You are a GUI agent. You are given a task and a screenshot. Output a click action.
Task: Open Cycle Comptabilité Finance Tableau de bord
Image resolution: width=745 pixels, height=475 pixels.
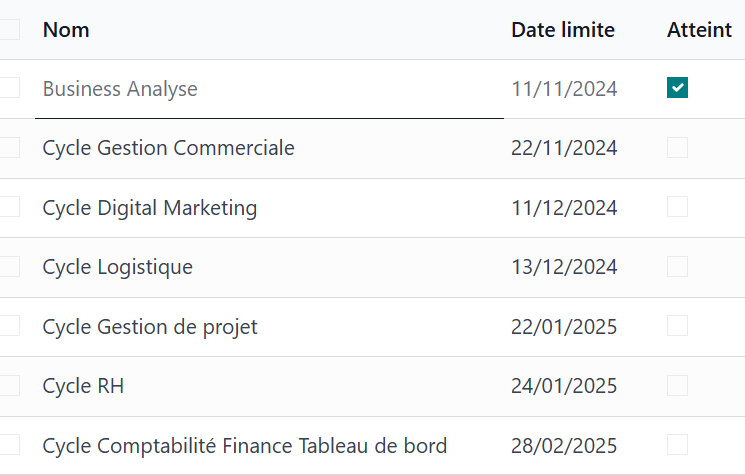pyautogui.click(x=245, y=446)
